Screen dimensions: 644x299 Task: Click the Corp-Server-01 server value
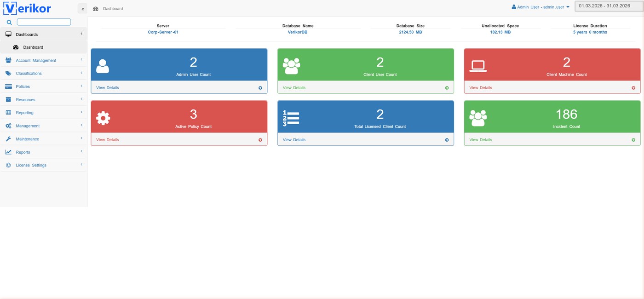[163, 32]
